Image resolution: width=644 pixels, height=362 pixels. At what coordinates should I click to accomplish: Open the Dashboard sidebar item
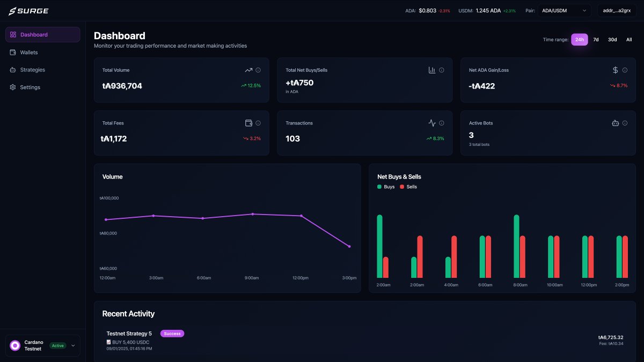(x=43, y=34)
